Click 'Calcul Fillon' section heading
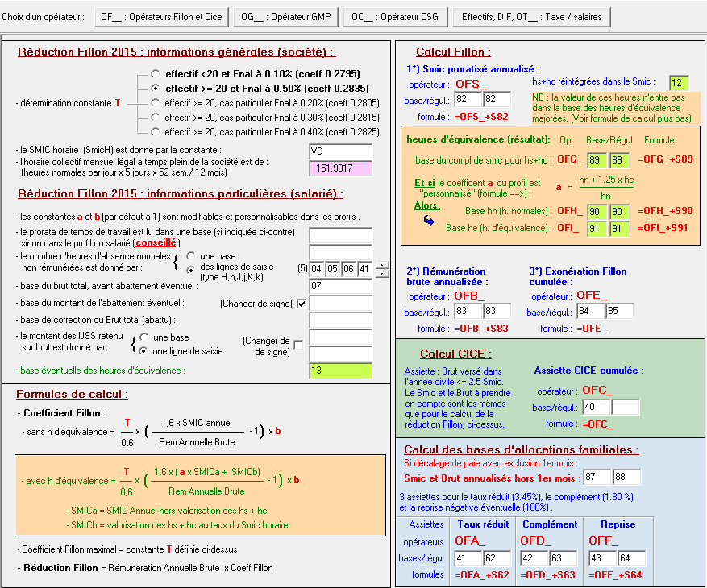Viewport: 707px width, 588px height. (x=453, y=52)
